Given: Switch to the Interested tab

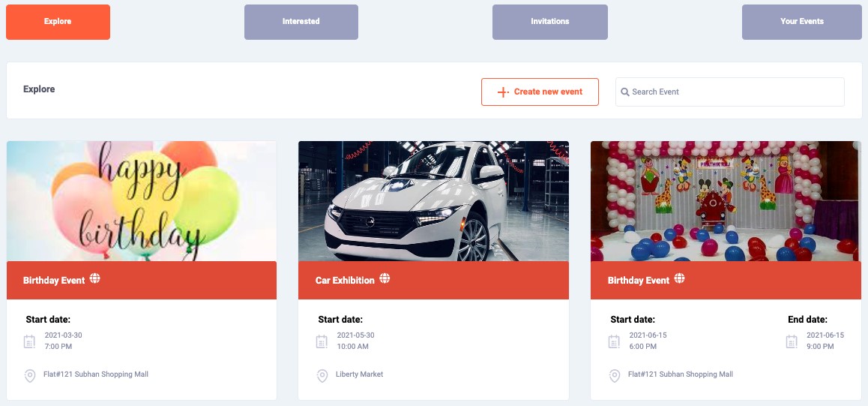Looking at the screenshot, I should tap(301, 22).
